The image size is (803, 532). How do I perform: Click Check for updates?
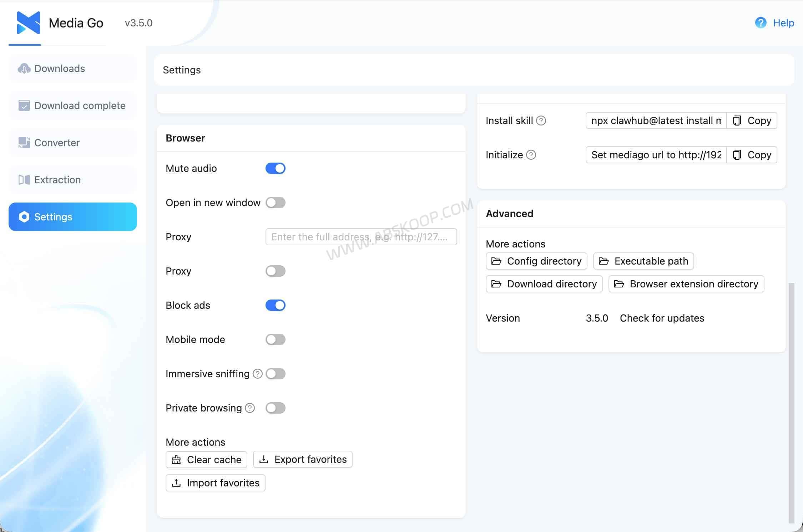pos(662,318)
